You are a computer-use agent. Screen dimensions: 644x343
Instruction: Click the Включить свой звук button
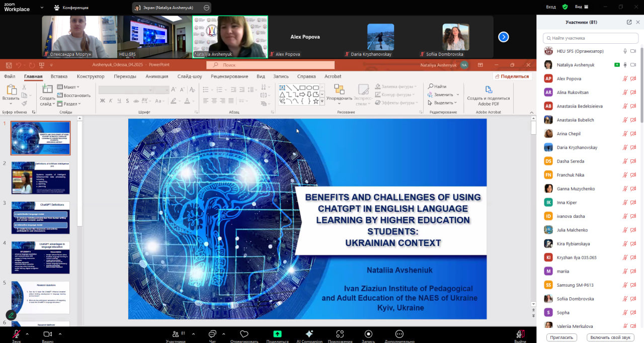coord(610,337)
